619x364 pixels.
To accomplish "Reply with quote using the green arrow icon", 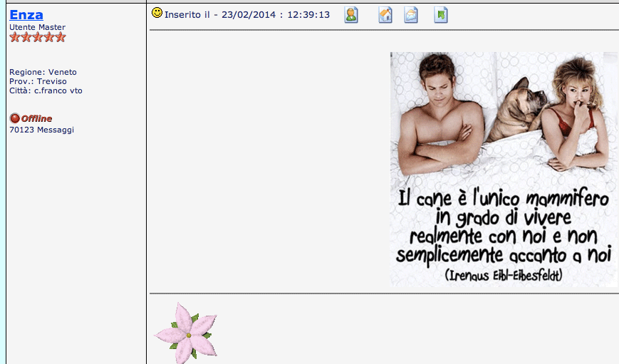I will pyautogui.click(x=441, y=15).
